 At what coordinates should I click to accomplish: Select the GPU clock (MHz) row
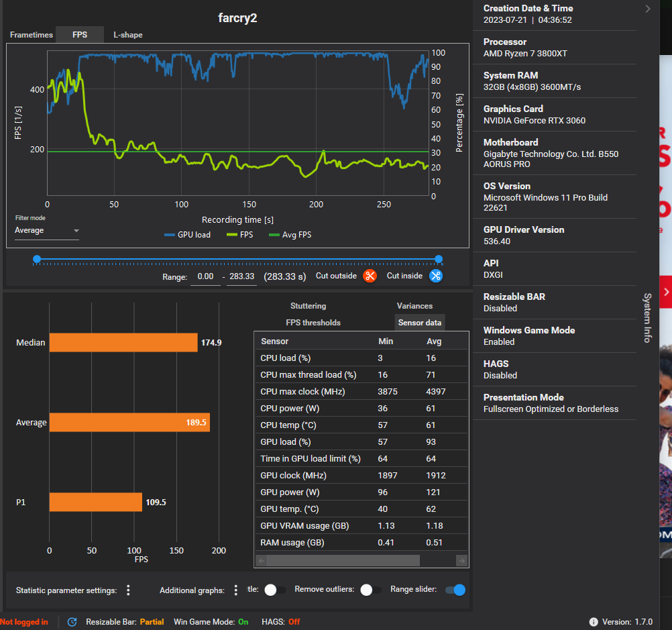(361, 475)
